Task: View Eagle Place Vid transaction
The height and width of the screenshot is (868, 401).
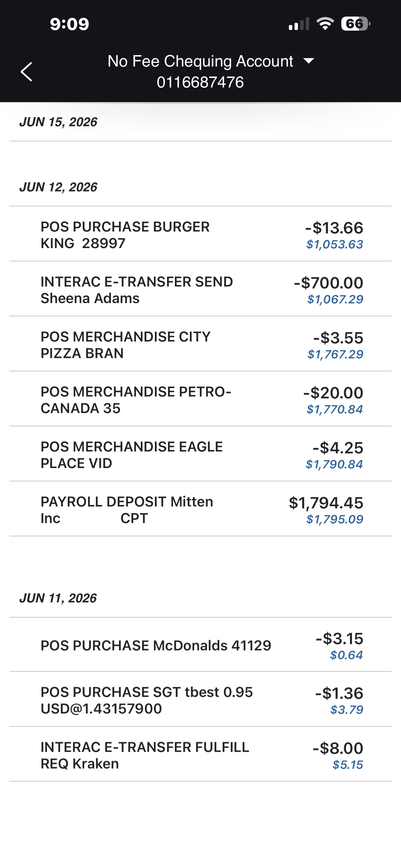Action: [x=200, y=454]
